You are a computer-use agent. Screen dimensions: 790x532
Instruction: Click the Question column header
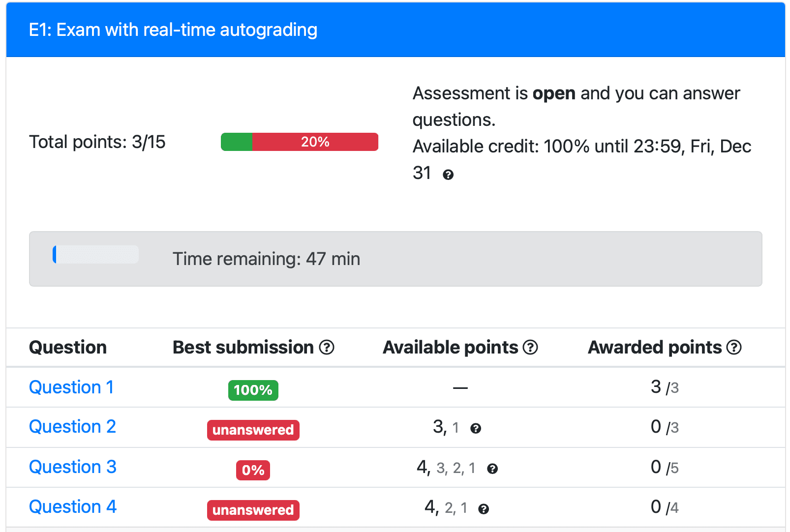(68, 347)
